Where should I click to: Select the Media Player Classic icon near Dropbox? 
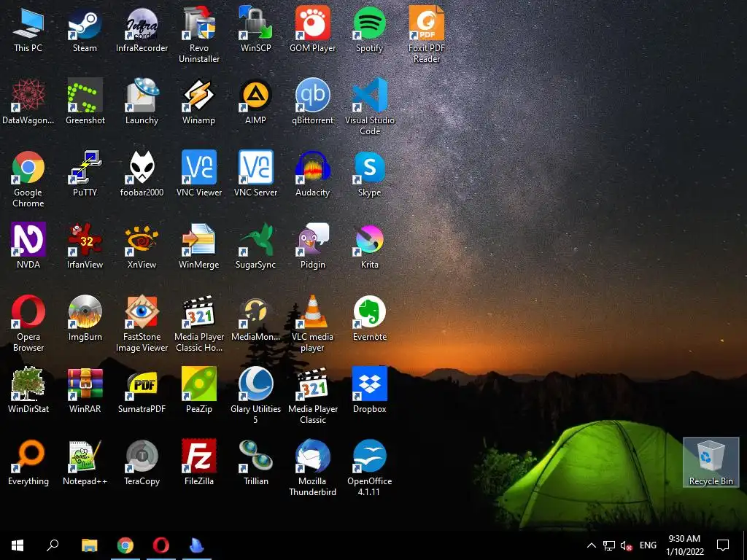point(312,396)
